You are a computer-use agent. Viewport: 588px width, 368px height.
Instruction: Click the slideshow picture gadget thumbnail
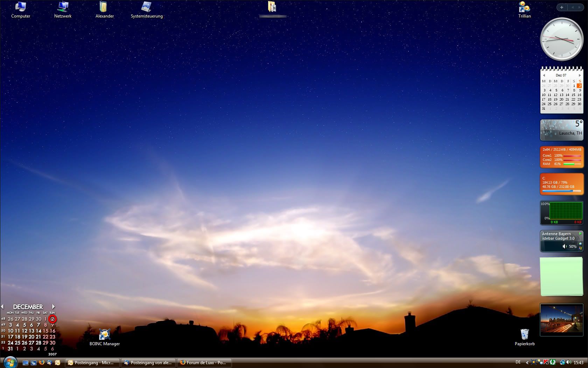[561, 320]
